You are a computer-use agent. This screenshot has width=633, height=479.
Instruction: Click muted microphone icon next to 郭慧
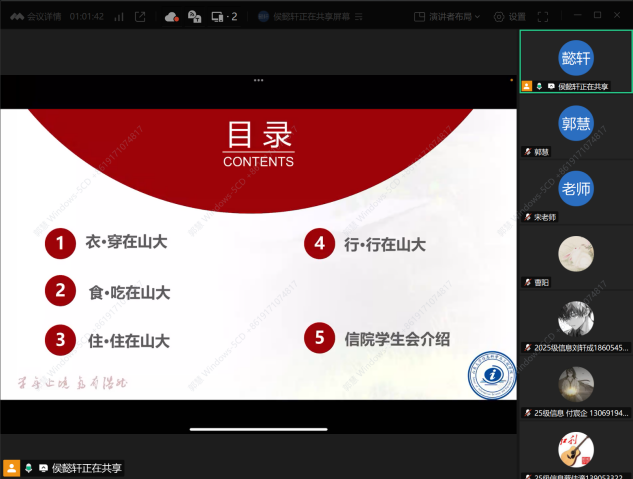[x=528, y=152]
